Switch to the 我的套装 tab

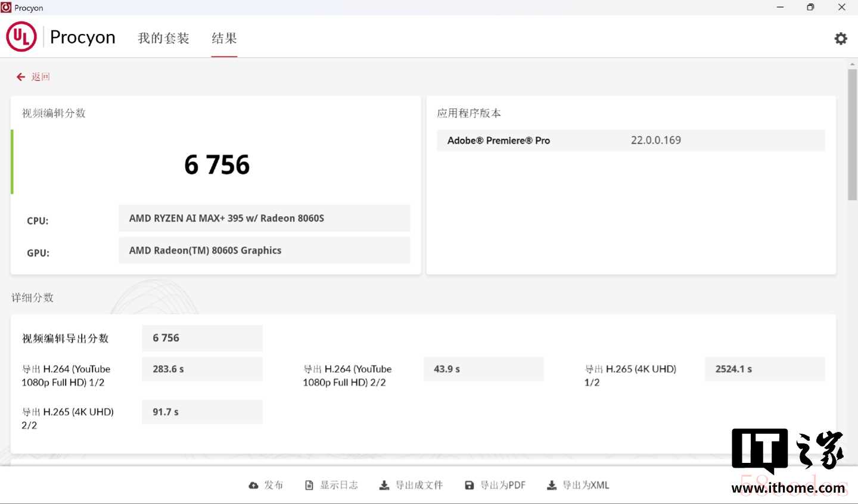(163, 38)
